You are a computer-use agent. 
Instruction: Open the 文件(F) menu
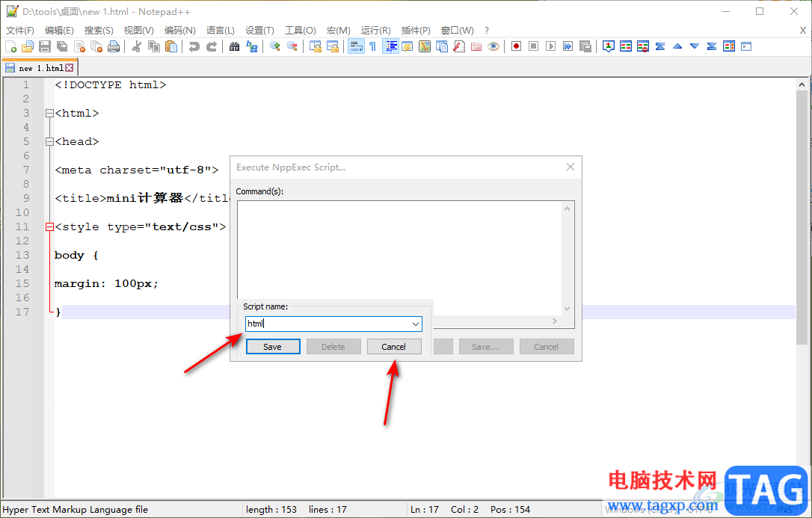(x=20, y=31)
